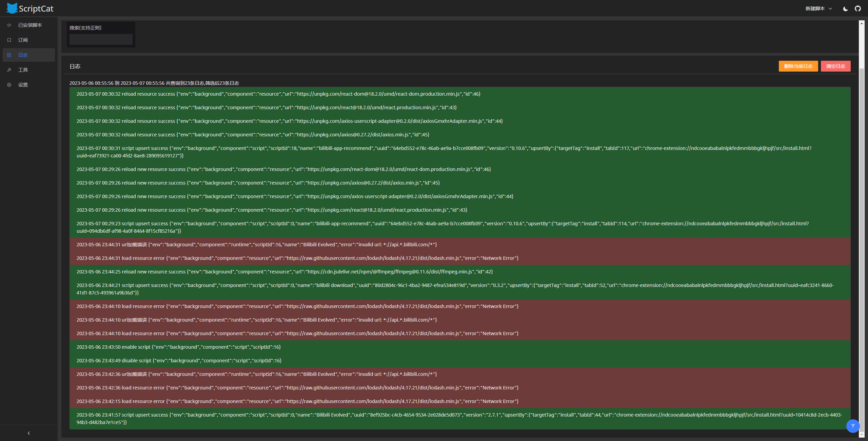The image size is (868, 441).
Task: Click the 删除当前日志 button
Action: pyautogui.click(x=798, y=66)
